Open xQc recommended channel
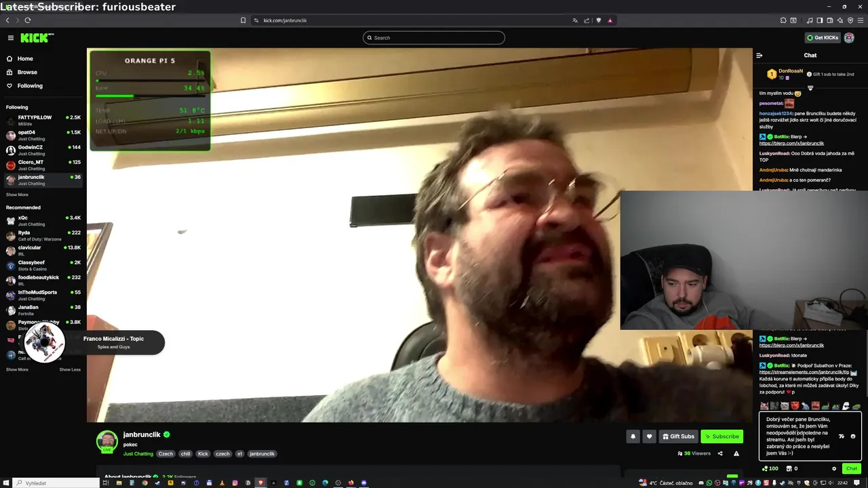The image size is (868, 488). pyautogui.click(x=43, y=220)
